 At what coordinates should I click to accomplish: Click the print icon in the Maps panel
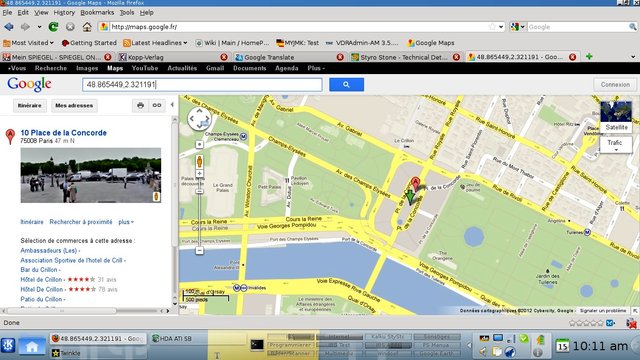(140, 105)
